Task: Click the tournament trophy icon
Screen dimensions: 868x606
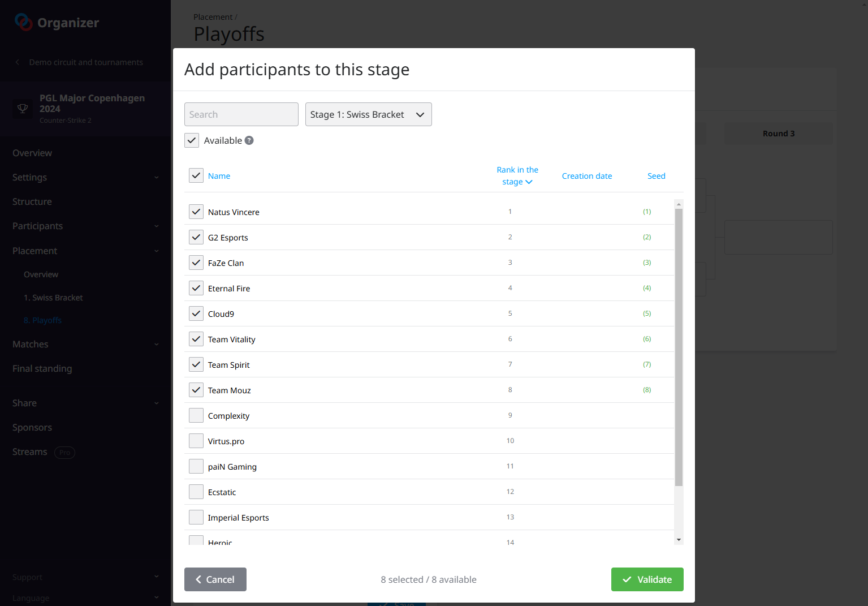Action: [x=23, y=108]
